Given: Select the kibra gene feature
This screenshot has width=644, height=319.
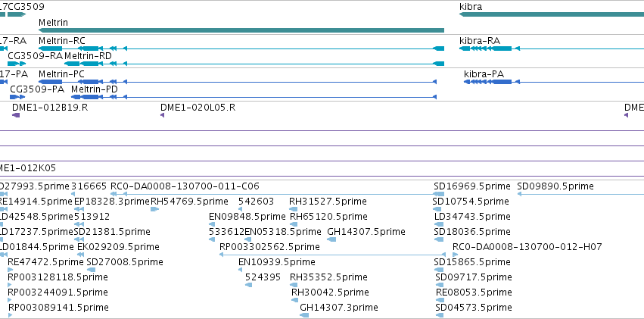Looking at the screenshot, I should coord(551,14).
